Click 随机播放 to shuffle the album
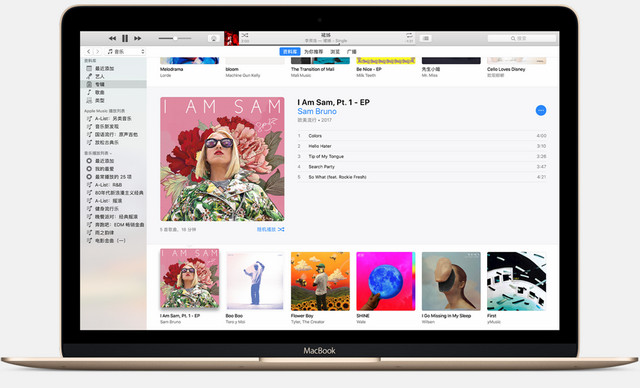 270,230
